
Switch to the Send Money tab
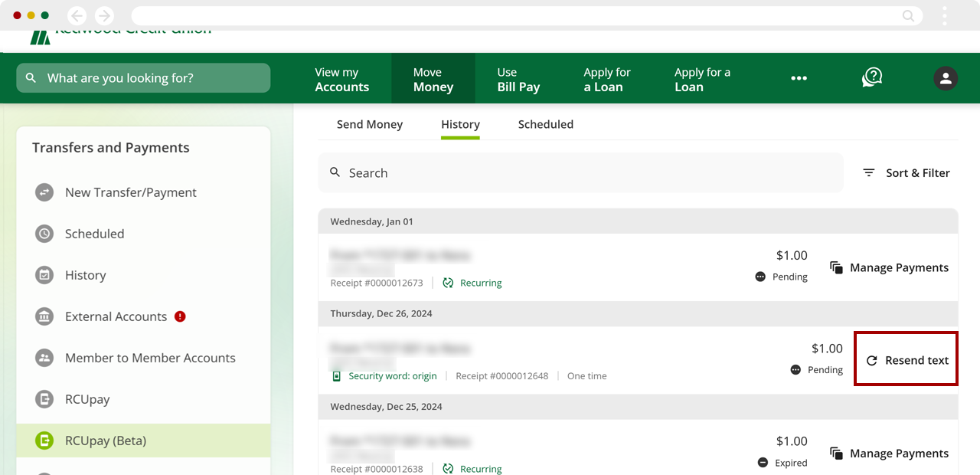(x=370, y=124)
